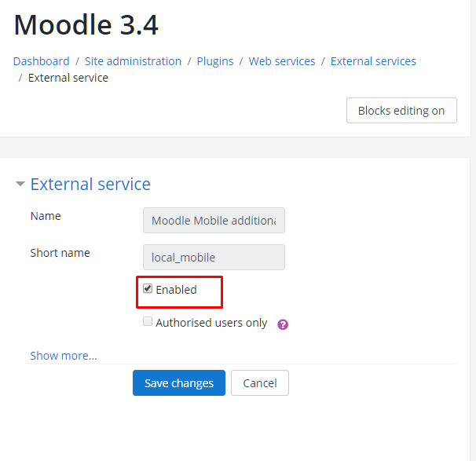The height and width of the screenshot is (461, 476).
Task: Open the Web services breadcrumb link
Action: 282,61
